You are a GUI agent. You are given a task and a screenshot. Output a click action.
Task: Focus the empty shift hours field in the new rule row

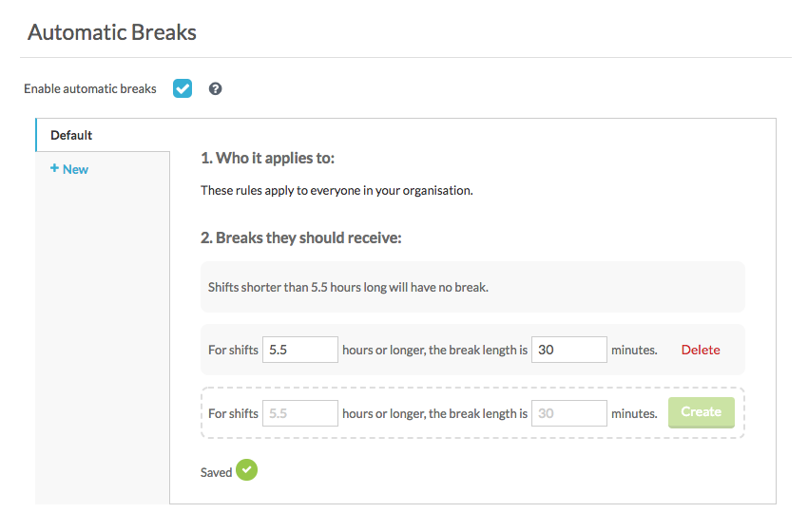pyautogui.click(x=300, y=413)
